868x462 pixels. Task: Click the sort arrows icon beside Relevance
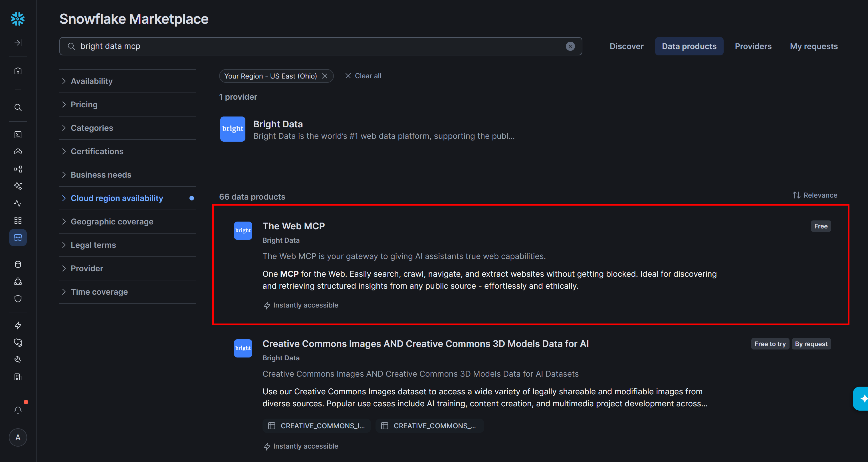796,195
